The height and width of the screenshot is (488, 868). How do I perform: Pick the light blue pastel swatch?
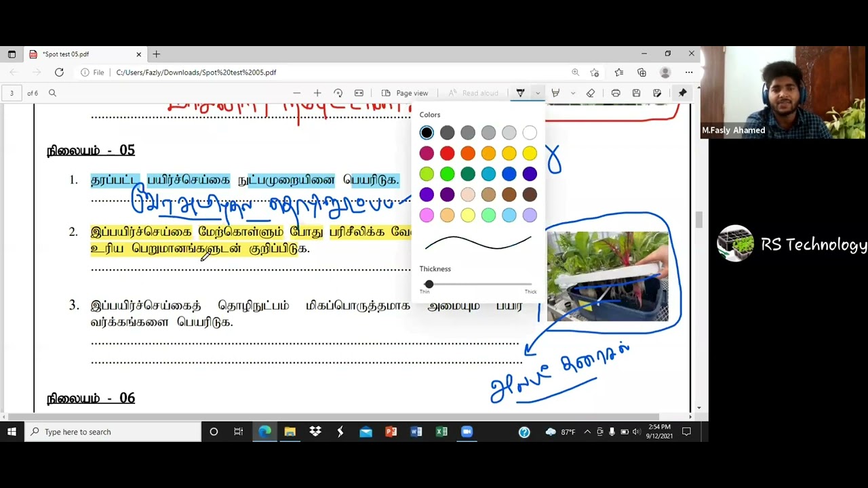[509, 216]
